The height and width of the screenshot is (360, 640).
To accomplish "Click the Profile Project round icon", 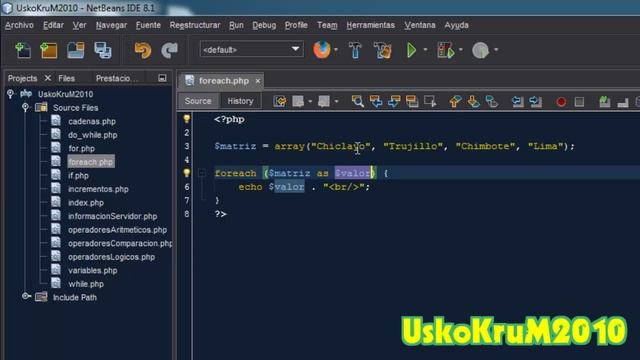I will (480, 50).
